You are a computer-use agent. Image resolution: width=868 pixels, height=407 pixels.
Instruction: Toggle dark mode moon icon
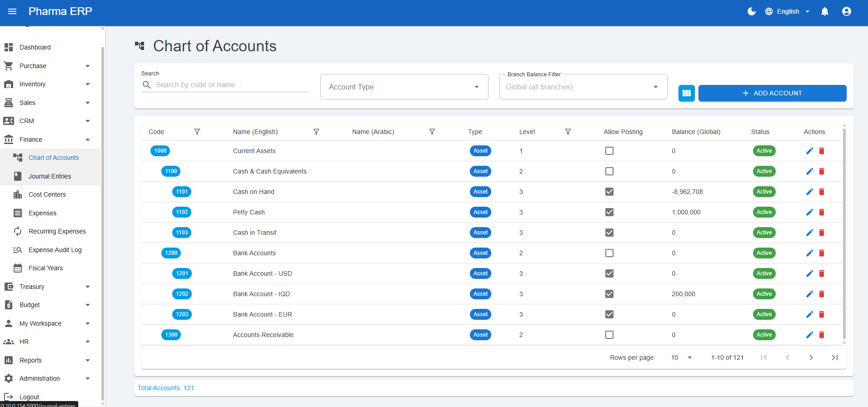[752, 11]
